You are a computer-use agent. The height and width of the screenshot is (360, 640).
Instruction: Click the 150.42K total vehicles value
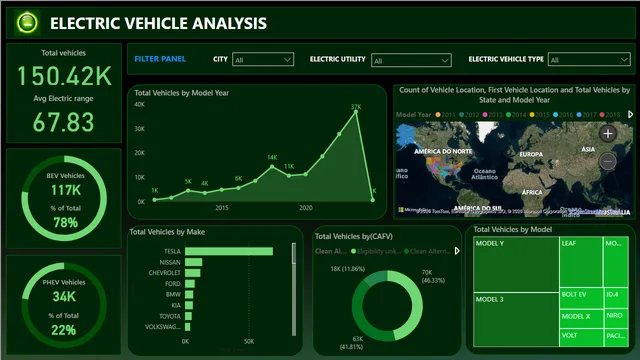[x=64, y=76]
